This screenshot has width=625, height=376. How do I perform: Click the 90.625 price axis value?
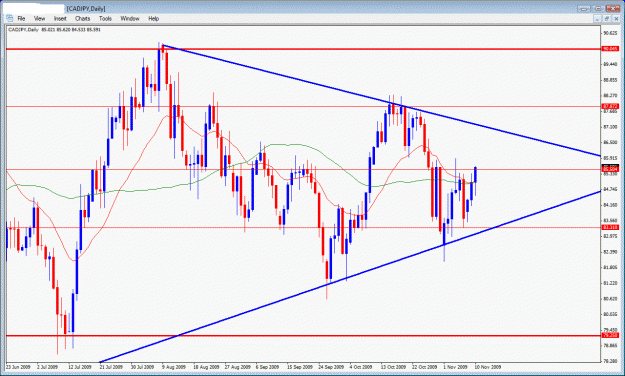[x=610, y=33]
